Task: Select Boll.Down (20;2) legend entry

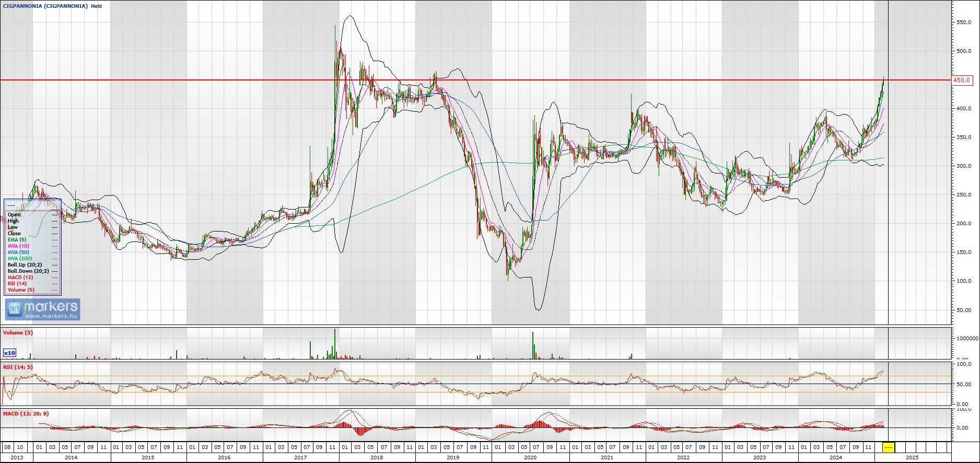Action: 28,271
